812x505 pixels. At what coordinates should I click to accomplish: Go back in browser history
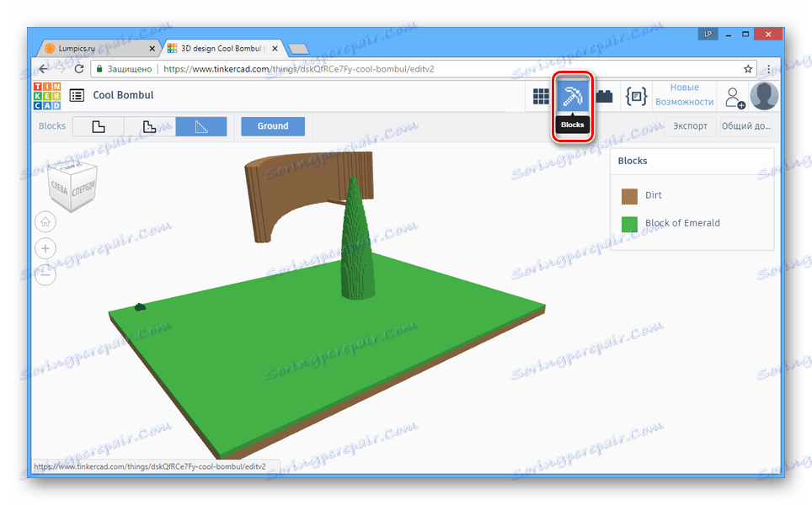click(x=44, y=69)
